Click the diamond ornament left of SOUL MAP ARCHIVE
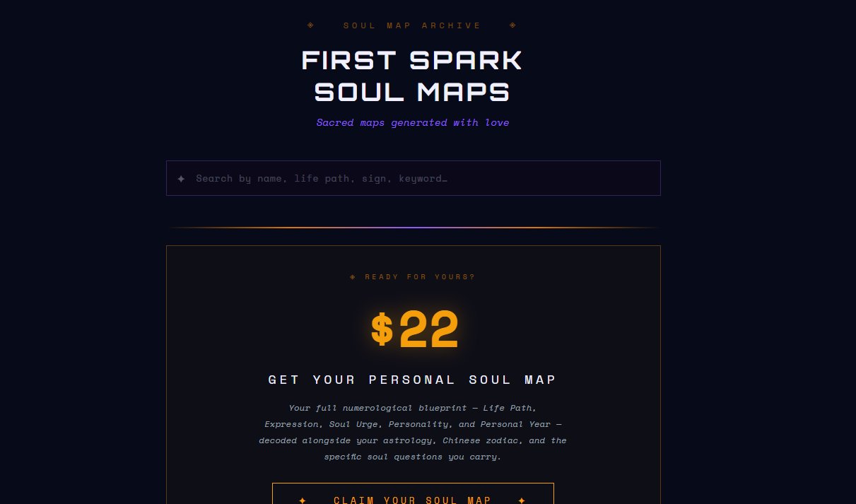 pyautogui.click(x=311, y=25)
